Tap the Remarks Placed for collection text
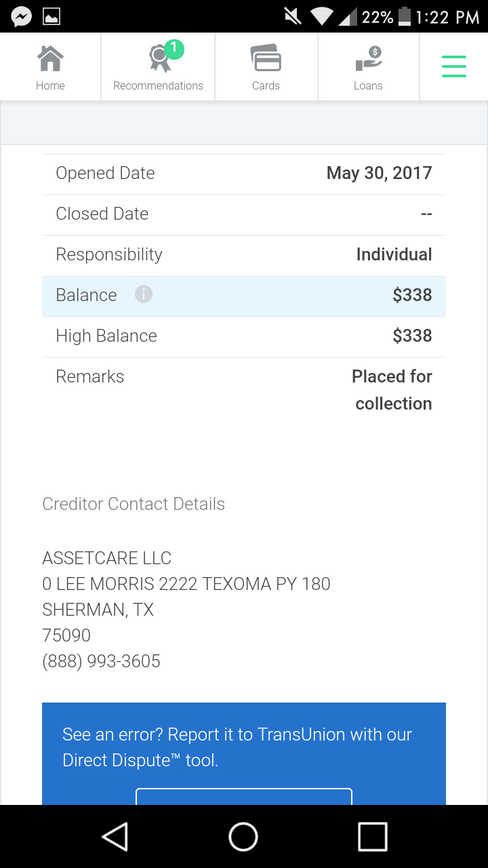The image size is (488, 868). [x=392, y=390]
